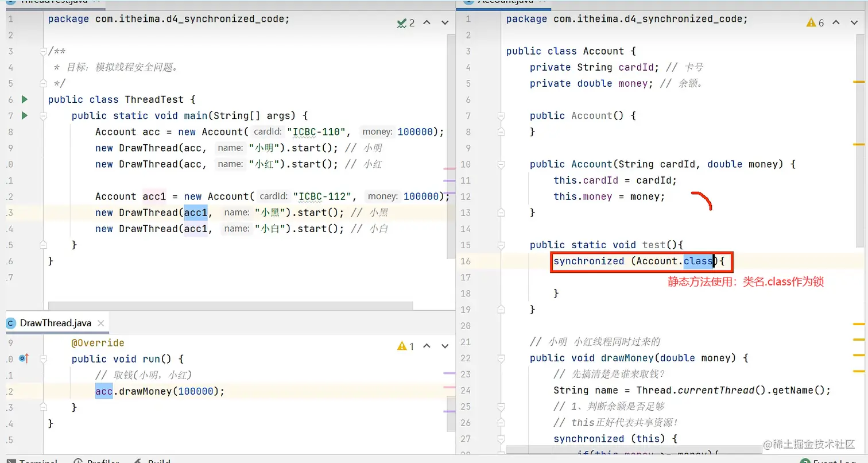The image size is (868, 463).
Task: Click the cardId: hint before "ICBC-110"
Action: 268,132
